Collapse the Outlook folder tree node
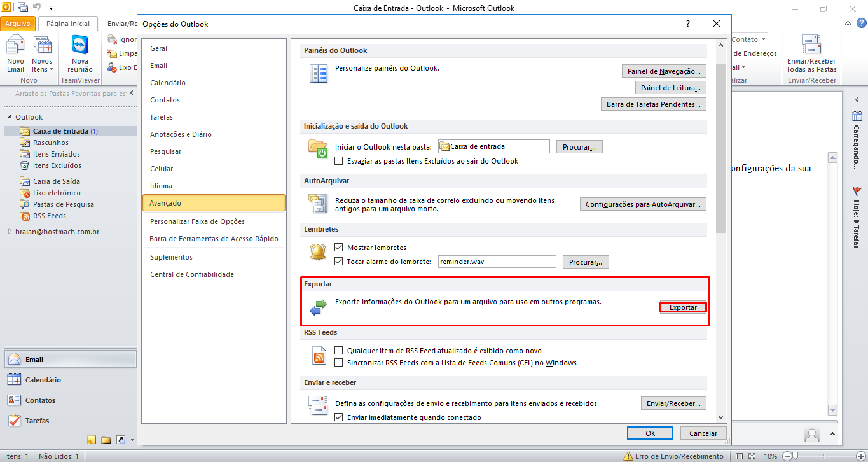Image resolution: width=868 pixels, height=462 pixels. click(x=10, y=118)
